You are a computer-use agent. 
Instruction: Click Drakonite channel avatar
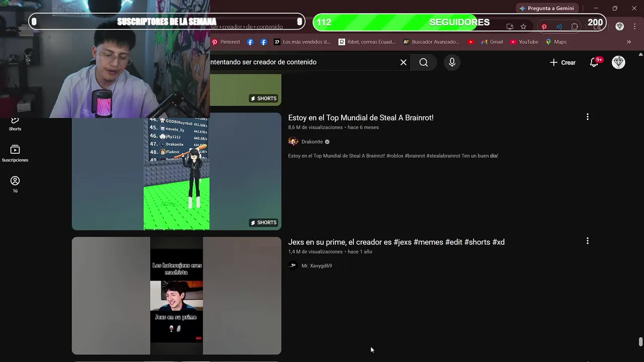coord(293,142)
